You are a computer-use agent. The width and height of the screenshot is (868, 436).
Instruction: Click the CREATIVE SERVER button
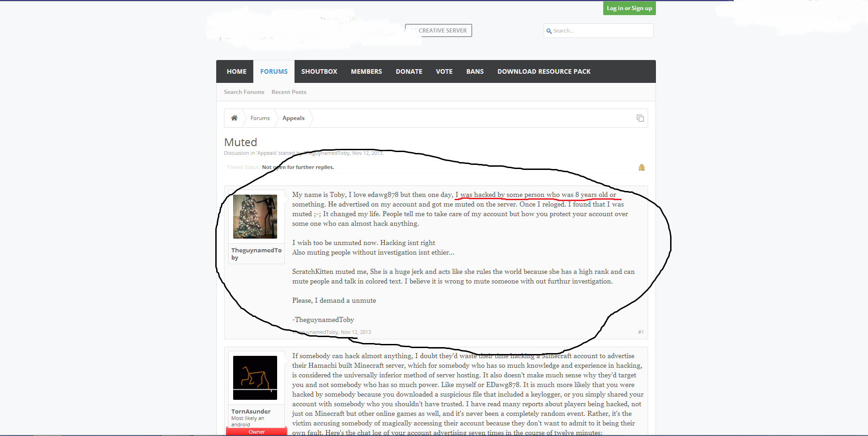[439, 31]
